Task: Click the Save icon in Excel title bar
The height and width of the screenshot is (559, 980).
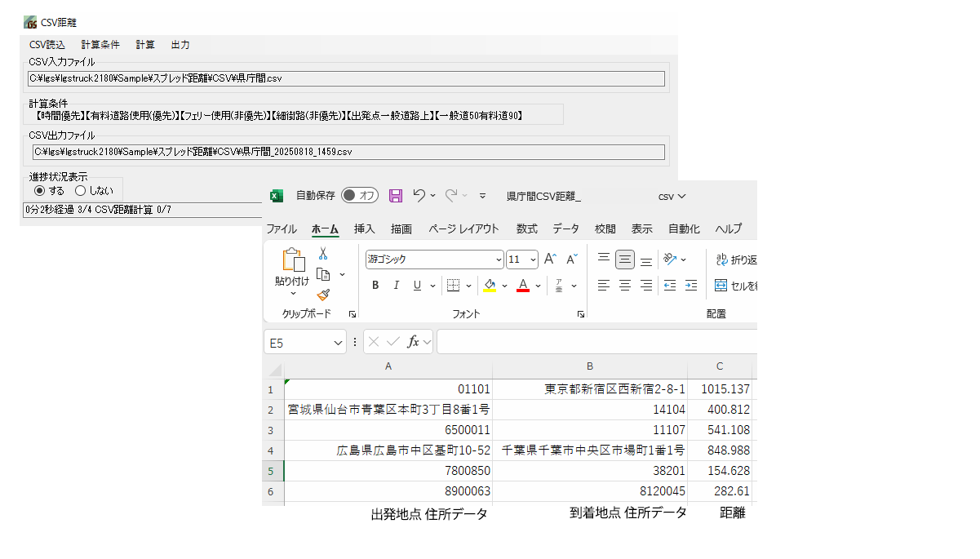Action: pos(396,196)
